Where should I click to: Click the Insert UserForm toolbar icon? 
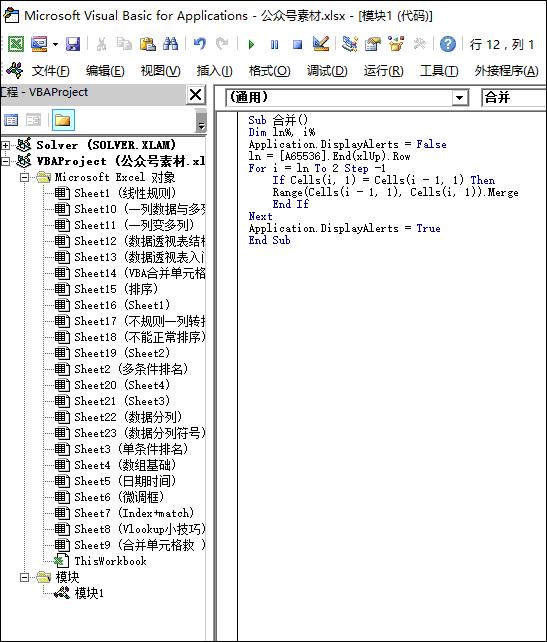(39, 43)
